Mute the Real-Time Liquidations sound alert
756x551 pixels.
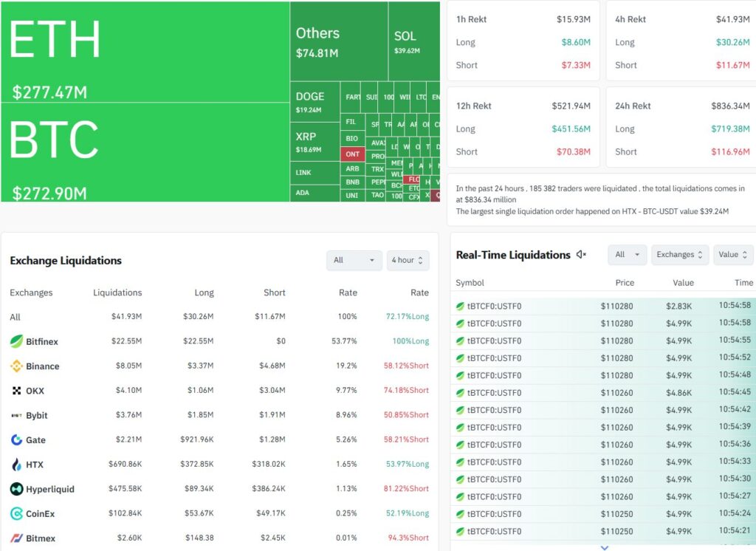coord(580,254)
